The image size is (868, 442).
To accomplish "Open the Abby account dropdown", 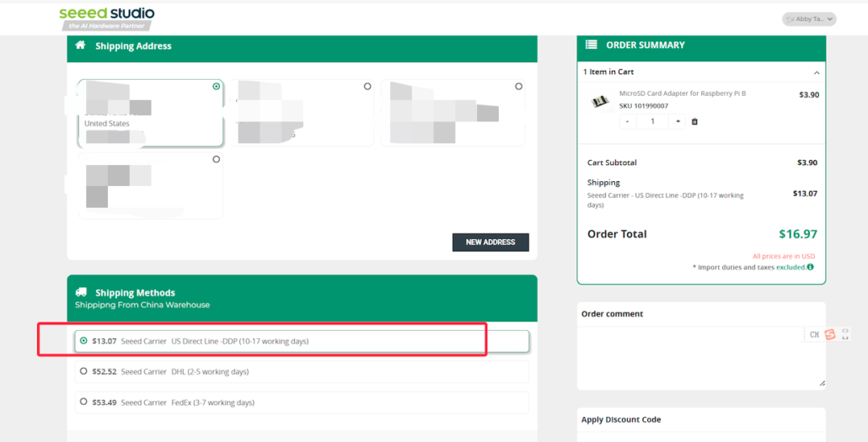I will pos(808,19).
